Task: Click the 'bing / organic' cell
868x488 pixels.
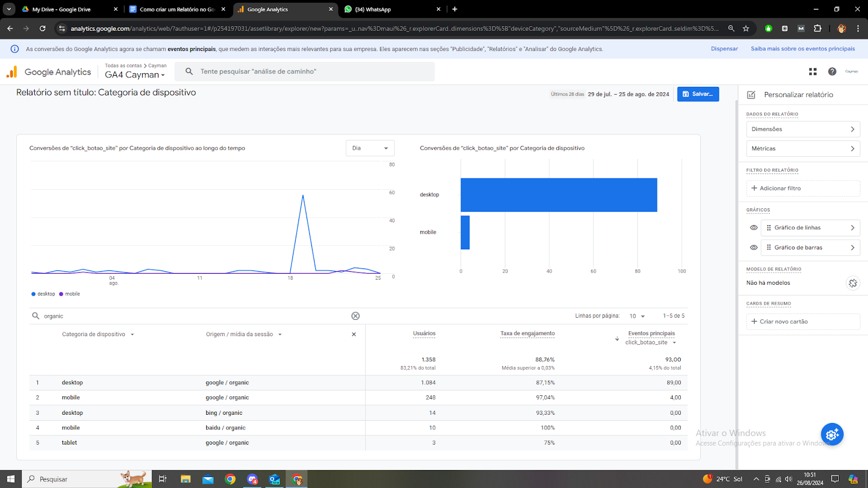Action: click(x=224, y=413)
